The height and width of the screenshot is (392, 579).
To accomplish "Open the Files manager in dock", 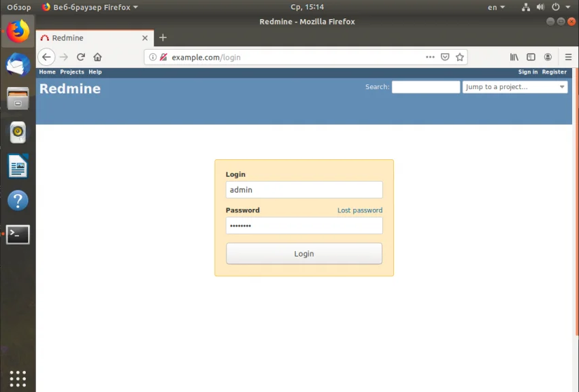I will pos(18,98).
